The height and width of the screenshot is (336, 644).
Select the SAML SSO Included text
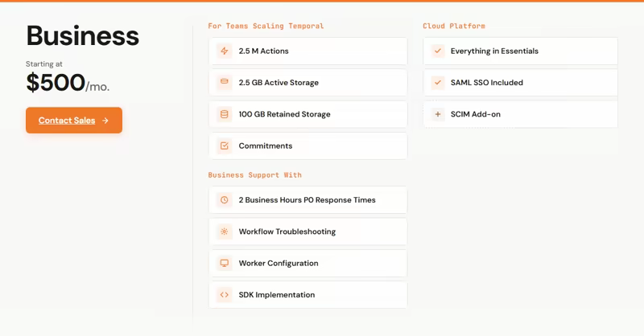coord(487,83)
